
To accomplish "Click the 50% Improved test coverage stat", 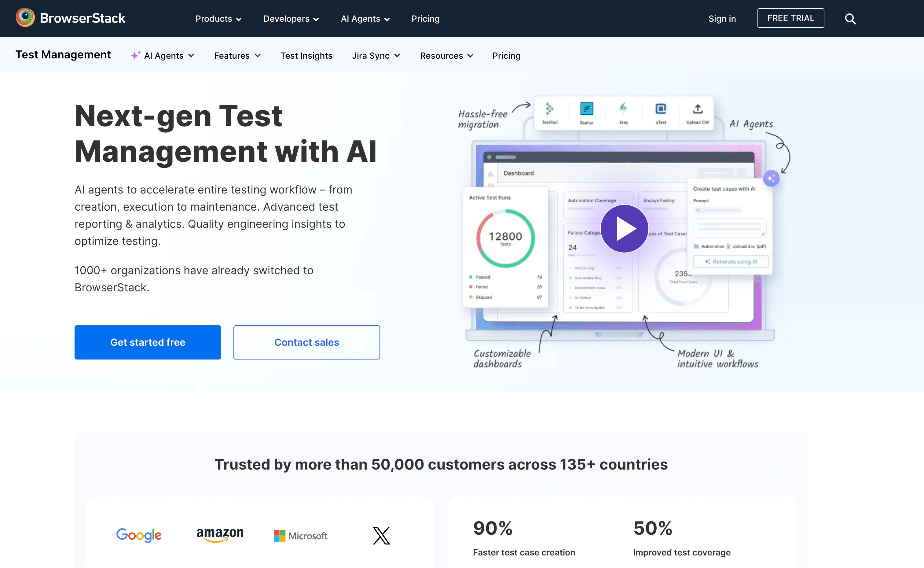I will 681,538.
